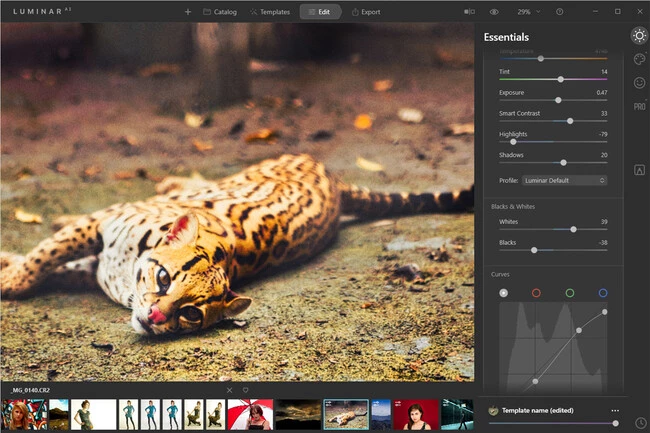Open the Professional tools PRO icon

(x=639, y=106)
